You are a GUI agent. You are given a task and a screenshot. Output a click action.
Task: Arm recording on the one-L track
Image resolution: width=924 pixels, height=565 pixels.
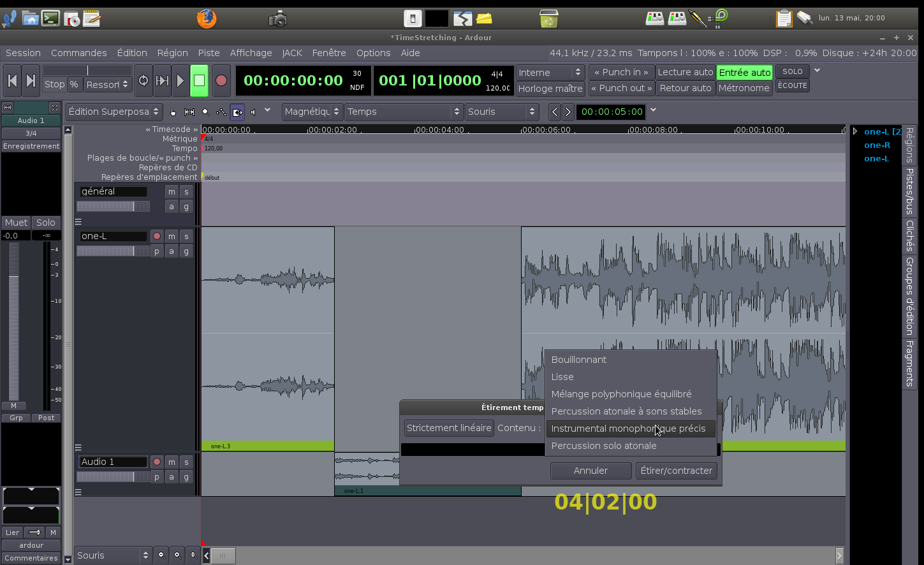tap(157, 236)
